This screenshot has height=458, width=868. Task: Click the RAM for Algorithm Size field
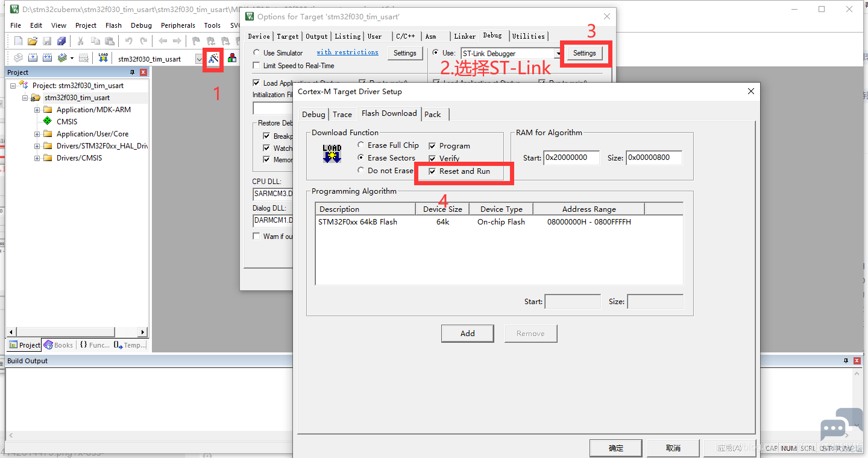(x=654, y=157)
